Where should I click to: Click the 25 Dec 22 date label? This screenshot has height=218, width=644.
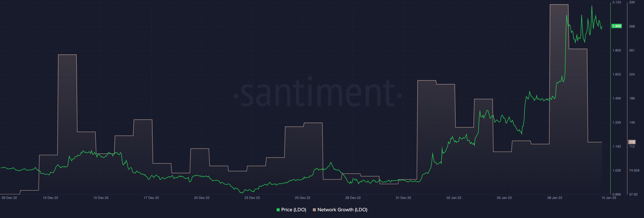[303, 198]
